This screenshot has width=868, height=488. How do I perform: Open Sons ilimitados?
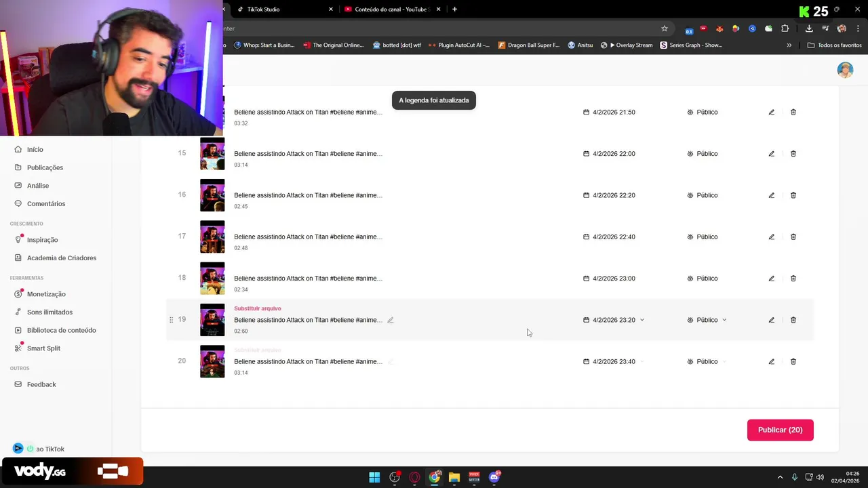[x=43, y=312]
